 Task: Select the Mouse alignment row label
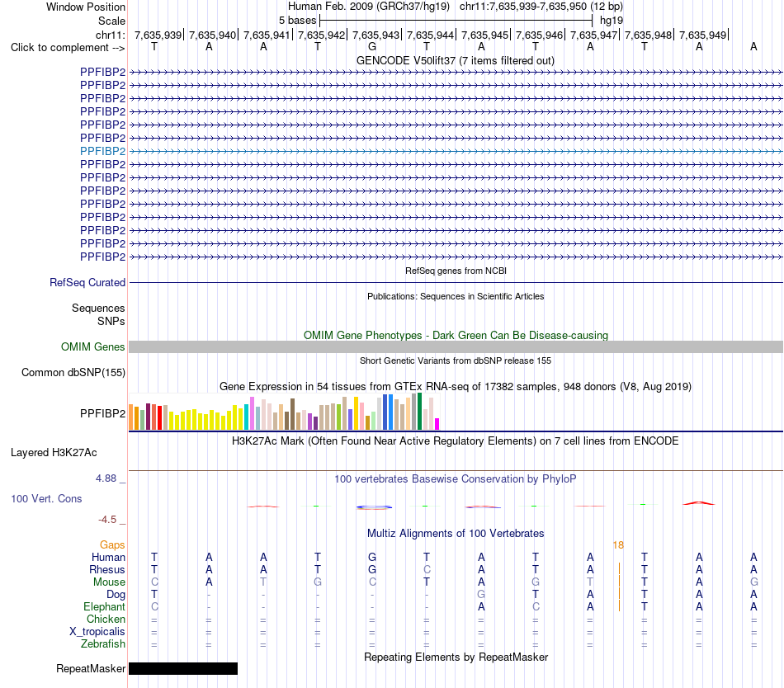[x=109, y=582]
